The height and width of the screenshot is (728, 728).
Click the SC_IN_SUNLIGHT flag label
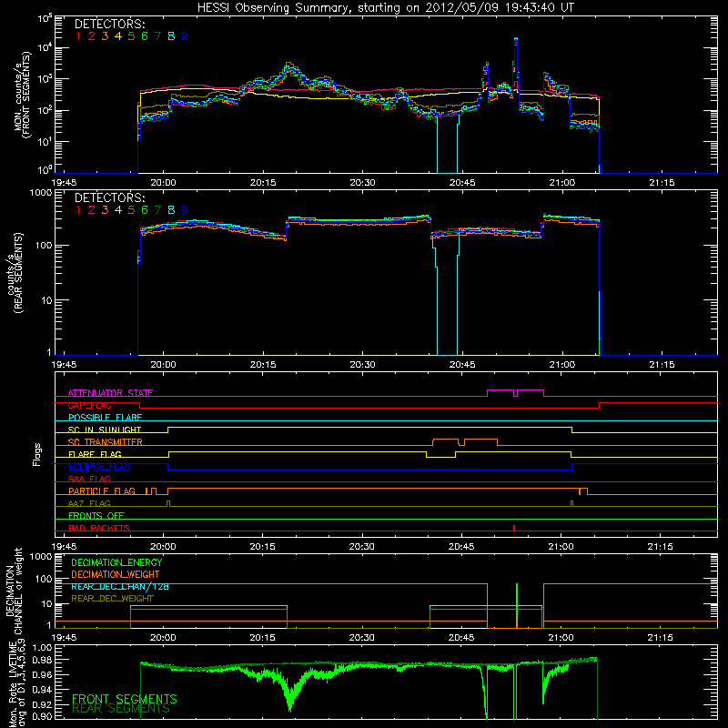tap(105, 430)
